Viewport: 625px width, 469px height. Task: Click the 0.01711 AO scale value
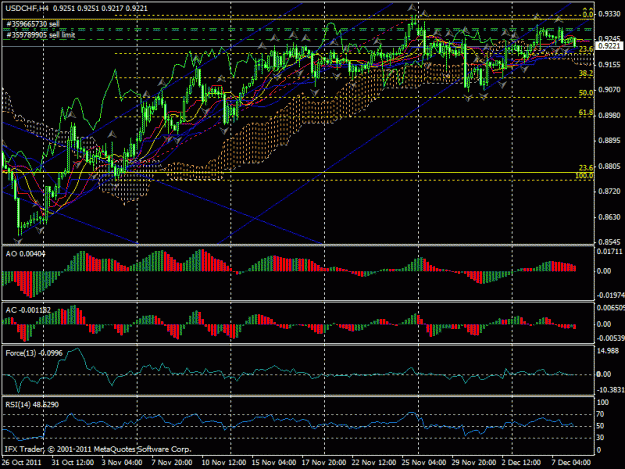coord(609,251)
